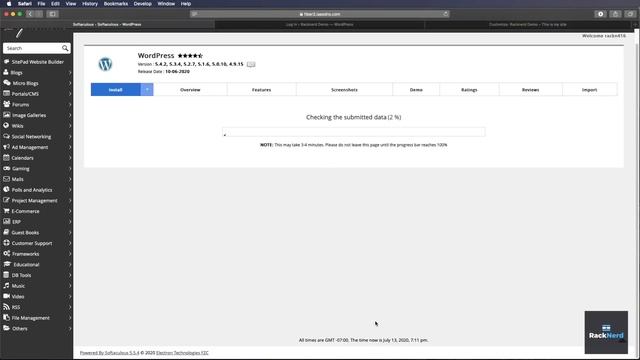Open the WordPress versions info icon
The image size is (640, 360).
251,64
